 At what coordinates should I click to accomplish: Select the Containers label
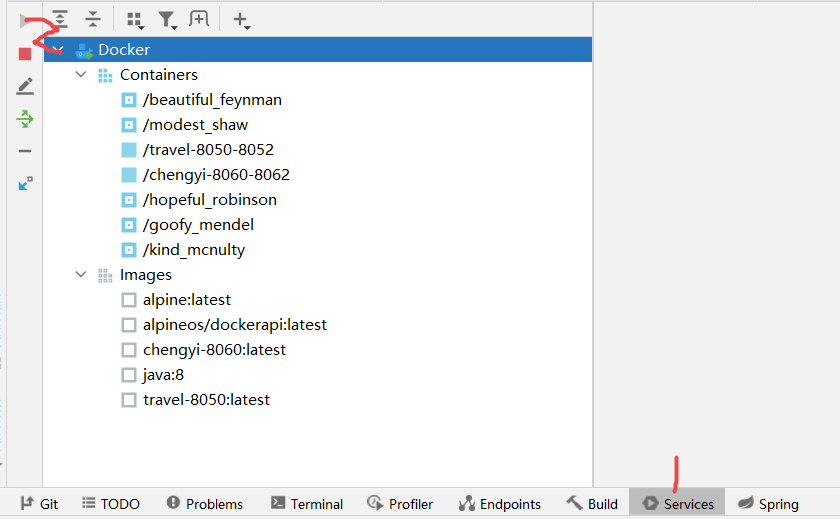tap(159, 75)
